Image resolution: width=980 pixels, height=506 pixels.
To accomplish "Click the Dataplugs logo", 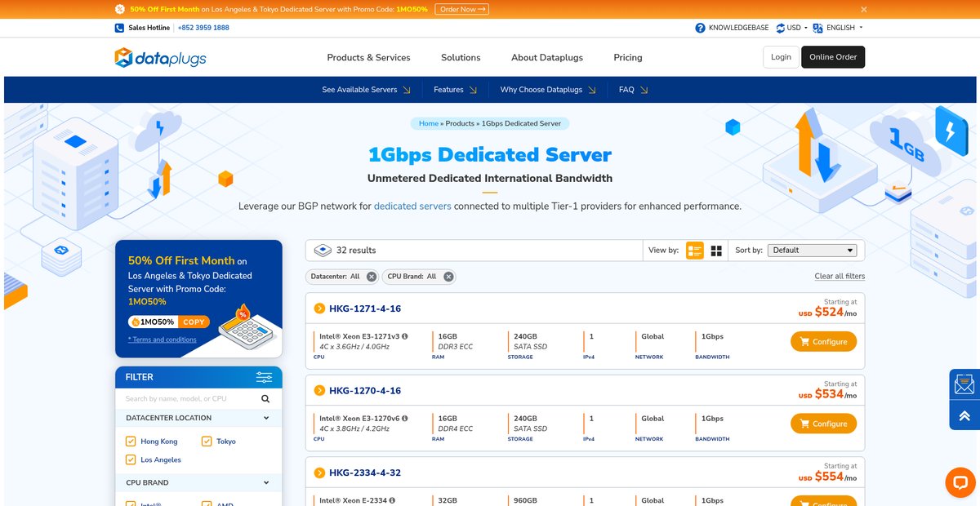I will click(x=160, y=57).
